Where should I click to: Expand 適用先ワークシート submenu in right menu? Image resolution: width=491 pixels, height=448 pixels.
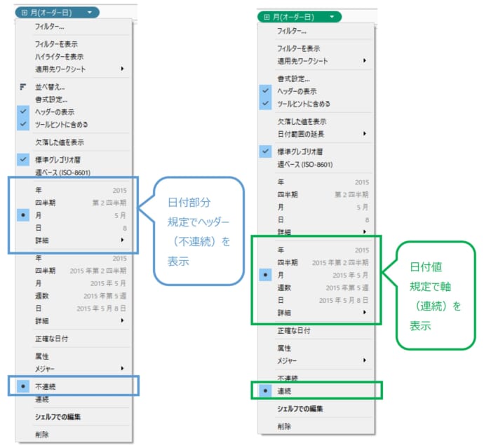(316, 61)
